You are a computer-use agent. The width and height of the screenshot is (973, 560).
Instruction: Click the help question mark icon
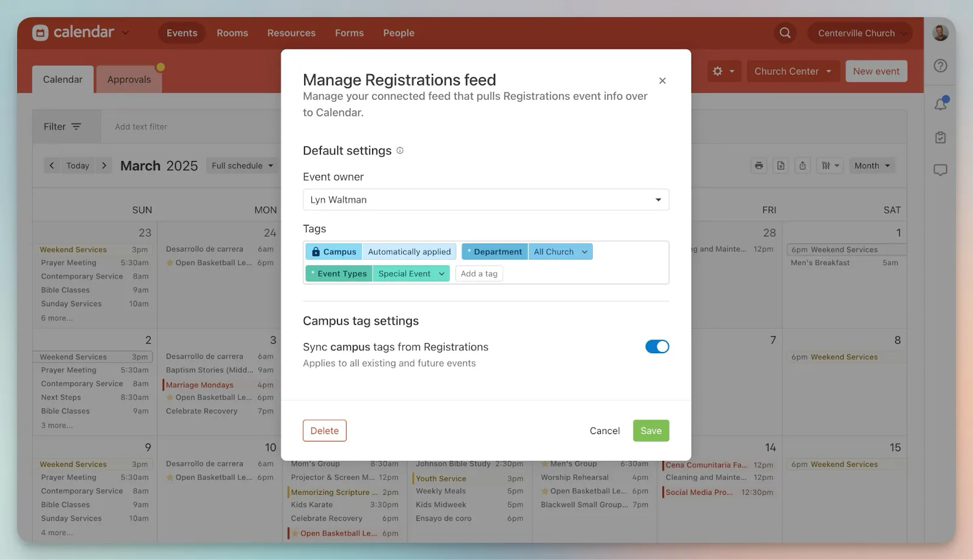pyautogui.click(x=940, y=66)
